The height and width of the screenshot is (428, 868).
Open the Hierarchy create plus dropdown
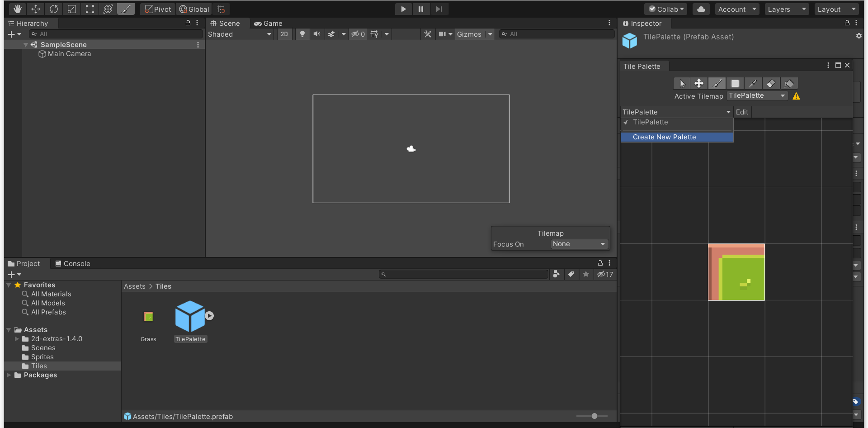pyautogui.click(x=14, y=34)
